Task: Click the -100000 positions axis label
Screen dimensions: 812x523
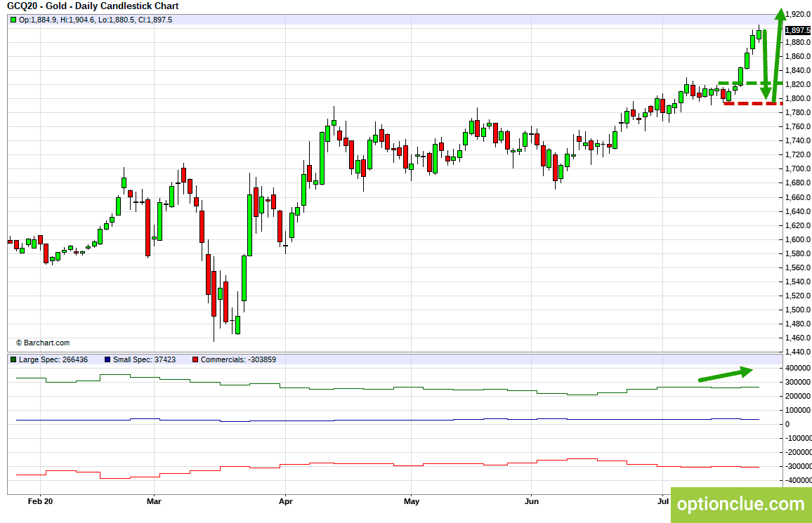Action: coord(798,438)
